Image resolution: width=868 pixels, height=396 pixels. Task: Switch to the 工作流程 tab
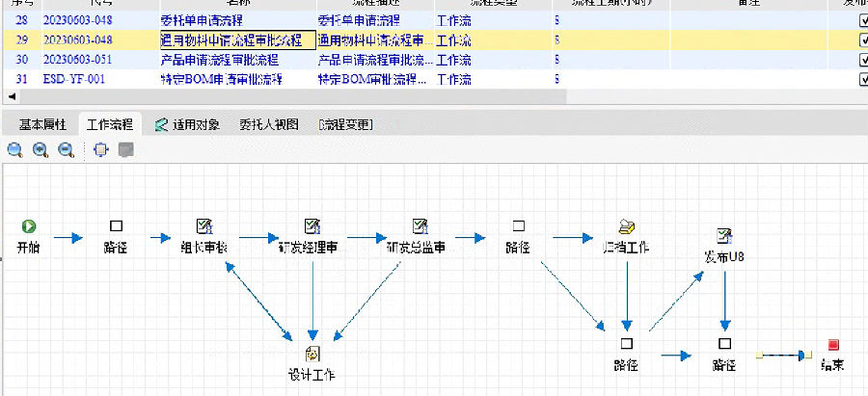[x=110, y=124]
